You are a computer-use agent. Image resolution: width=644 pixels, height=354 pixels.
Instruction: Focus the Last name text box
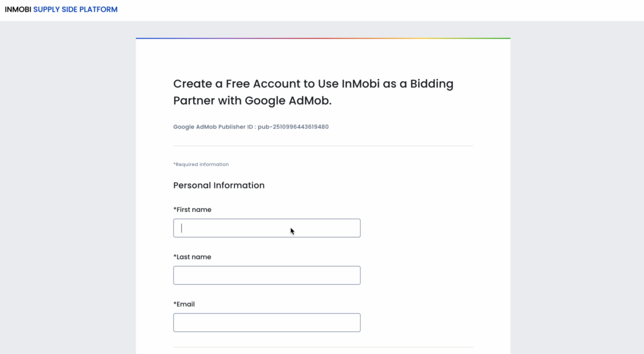(267, 275)
